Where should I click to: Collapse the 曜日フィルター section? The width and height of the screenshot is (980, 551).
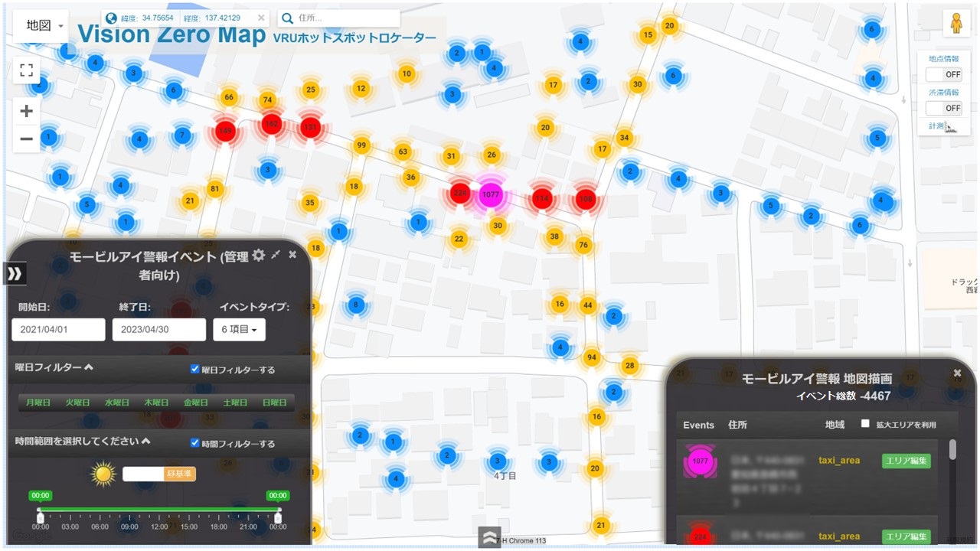(54, 367)
